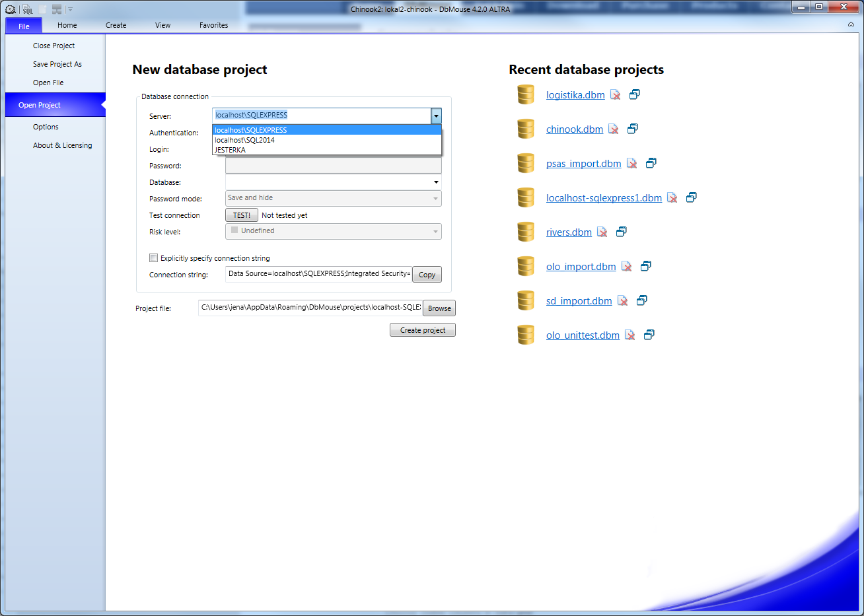Switch to the Home ribbon tab
Viewport: 864px width, 616px height.
pyautogui.click(x=67, y=25)
